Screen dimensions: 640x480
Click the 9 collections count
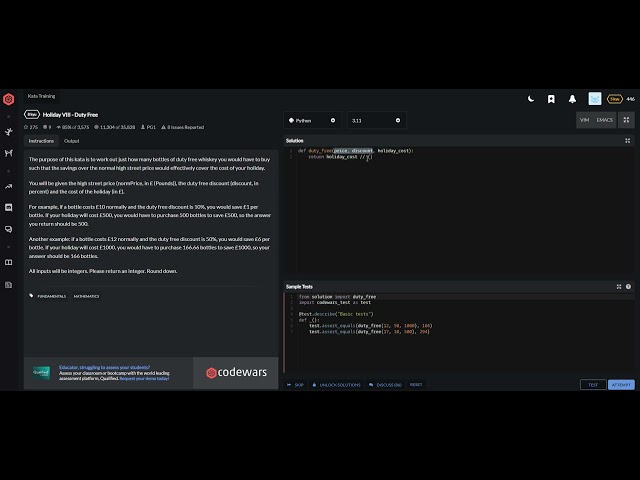point(47,127)
